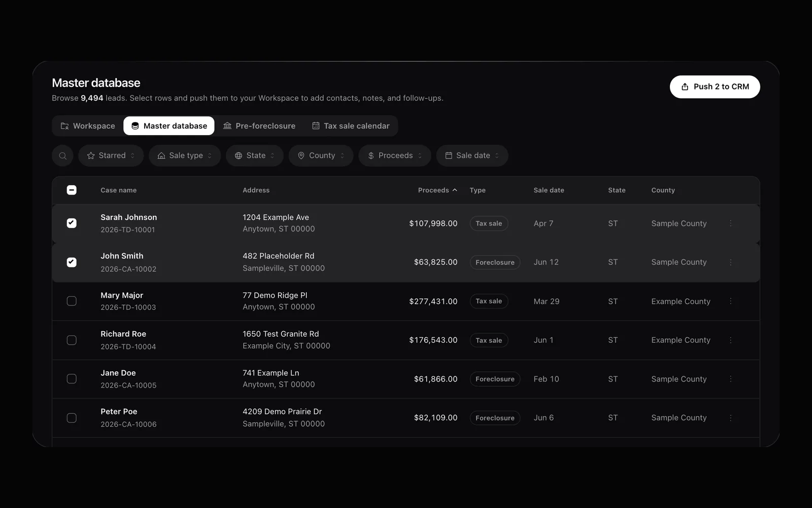Click the $63,825.00 proceeds value
This screenshot has width=812, height=508.
point(435,262)
